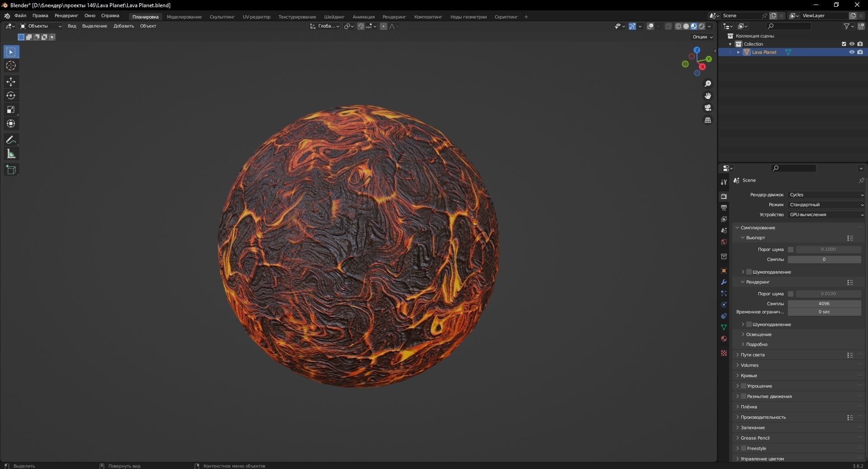868x469 pixels.
Task: Open the Material properties tab
Action: click(x=724, y=339)
